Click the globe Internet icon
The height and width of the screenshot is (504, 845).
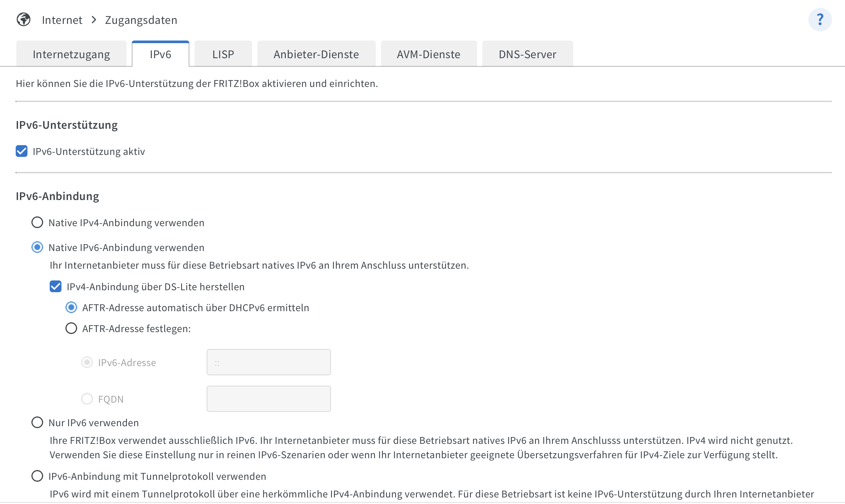24,19
